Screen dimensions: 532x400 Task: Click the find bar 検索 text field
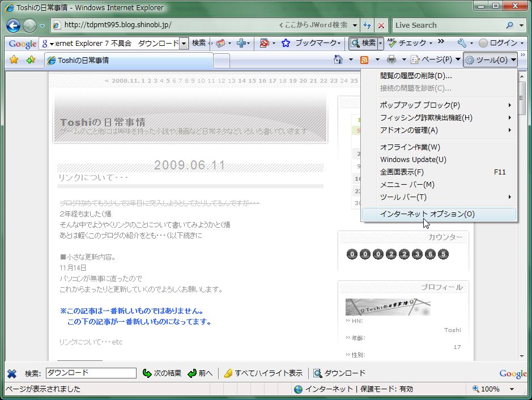tap(91, 373)
